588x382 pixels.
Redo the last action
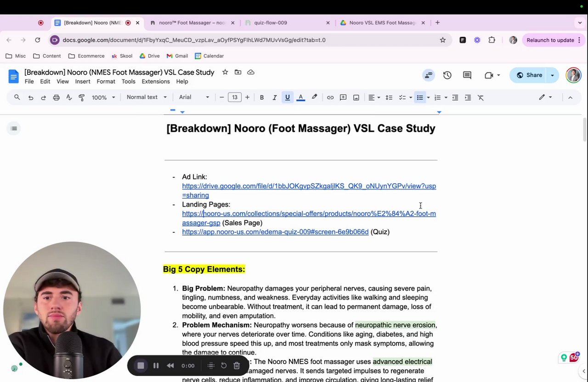43,97
